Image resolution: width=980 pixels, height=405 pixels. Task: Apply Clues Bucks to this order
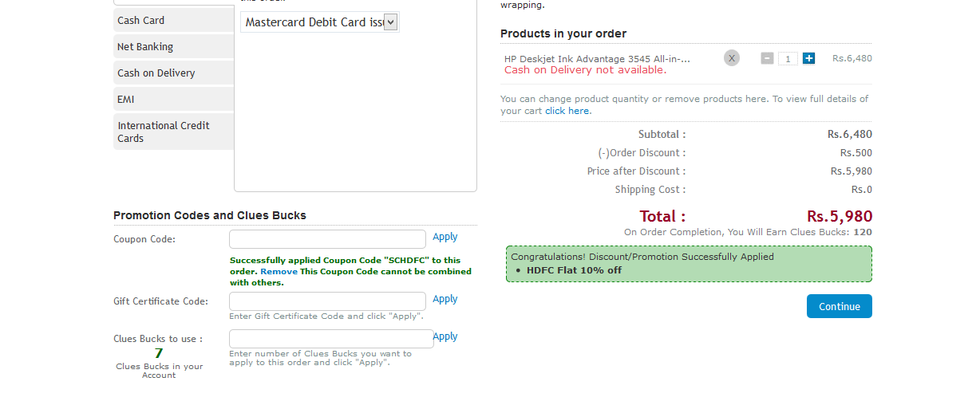[x=445, y=336]
